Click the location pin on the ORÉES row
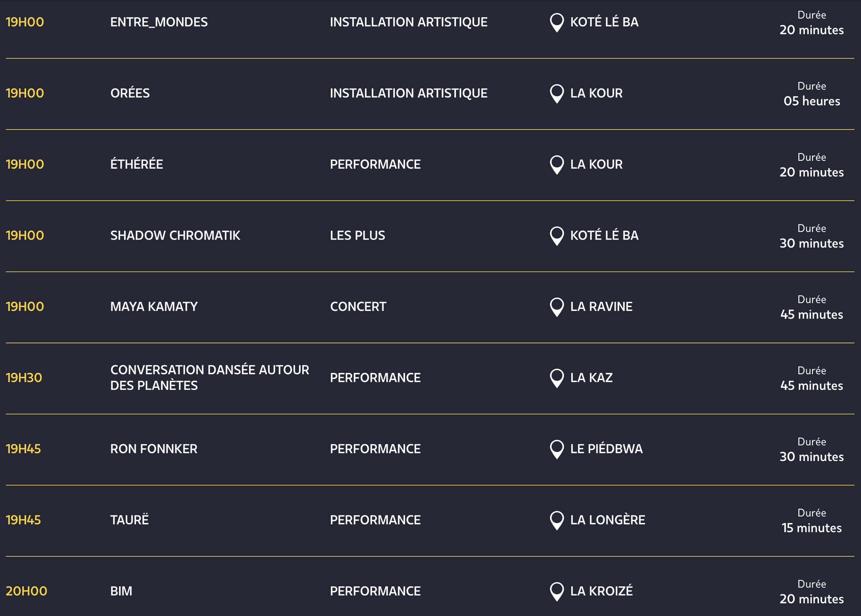This screenshot has height=616, width=861. pyautogui.click(x=557, y=93)
